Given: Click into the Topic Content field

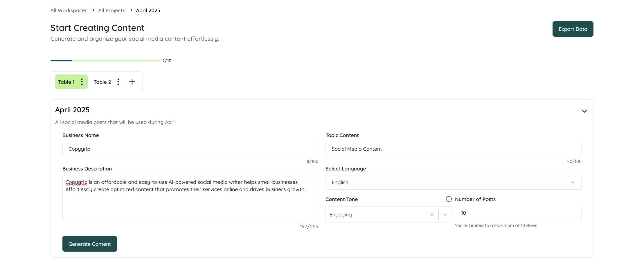Looking at the screenshot, I should tap(453, 149).
